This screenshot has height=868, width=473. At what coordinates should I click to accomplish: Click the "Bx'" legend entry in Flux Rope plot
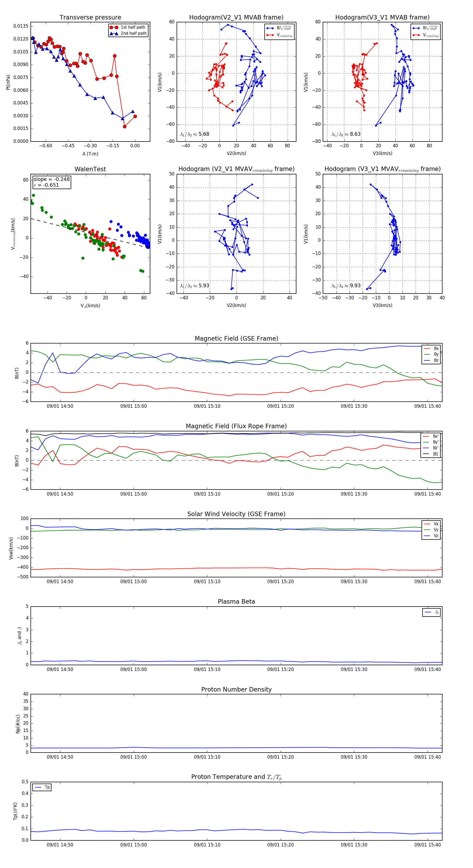431,436
